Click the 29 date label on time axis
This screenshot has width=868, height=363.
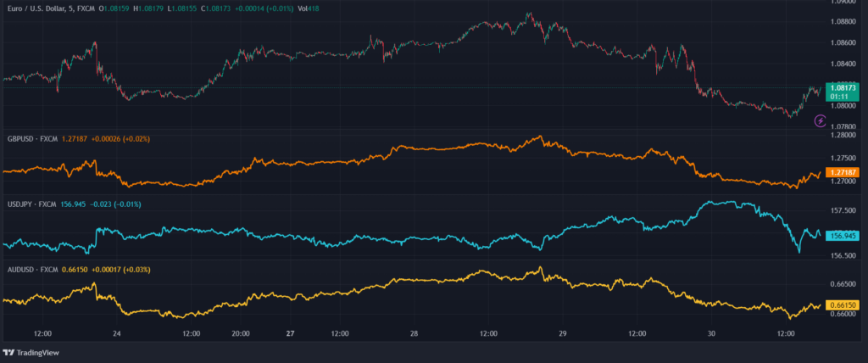click(563, 334)
